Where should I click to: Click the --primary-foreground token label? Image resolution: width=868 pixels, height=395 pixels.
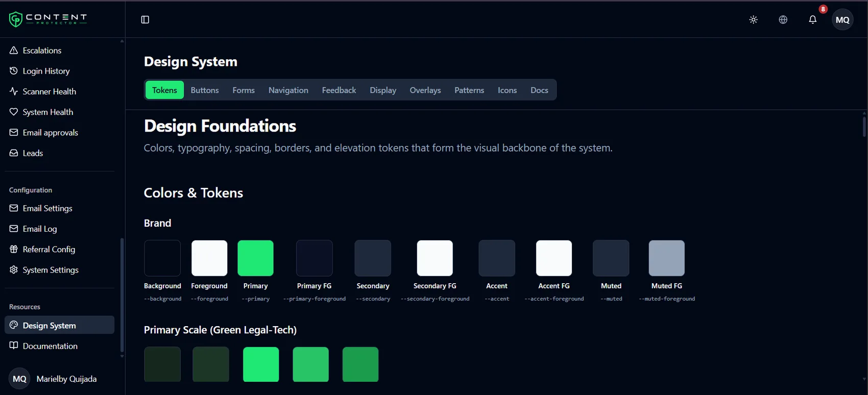pos(315,299)
